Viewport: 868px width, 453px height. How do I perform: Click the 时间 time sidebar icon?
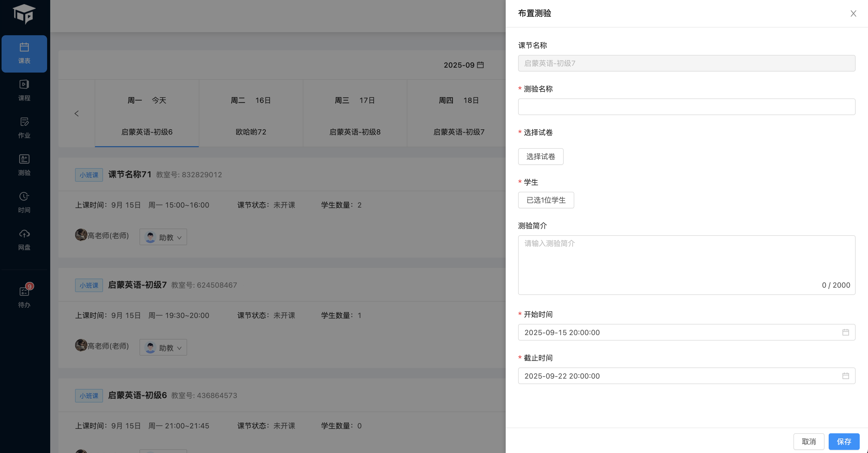coord(24,202)
